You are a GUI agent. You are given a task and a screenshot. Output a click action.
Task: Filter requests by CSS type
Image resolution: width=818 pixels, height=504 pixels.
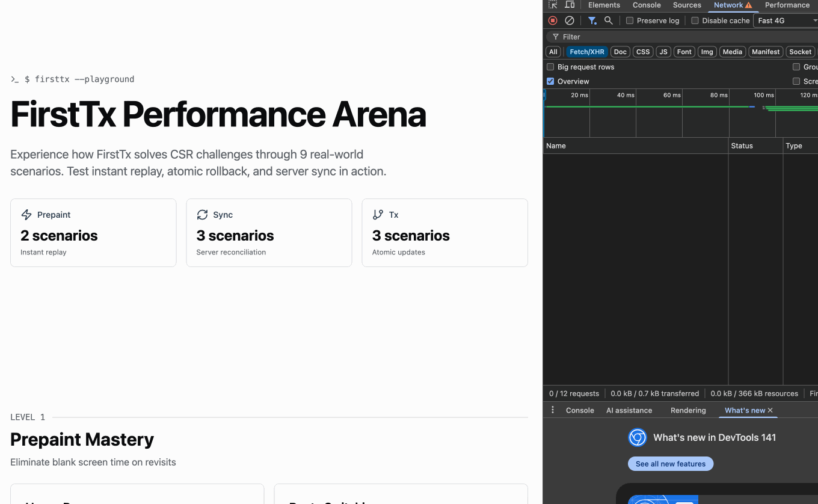(x=643, y=52)
